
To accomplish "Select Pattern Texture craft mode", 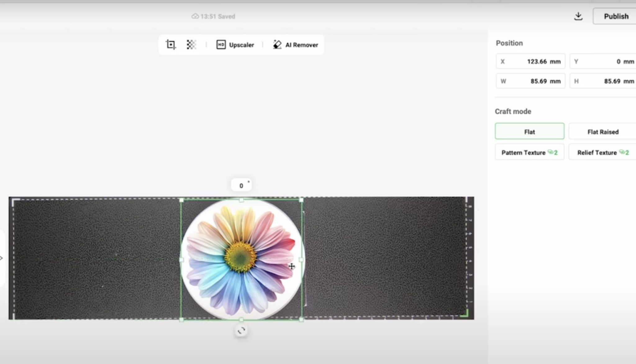I will coord(529,152).
